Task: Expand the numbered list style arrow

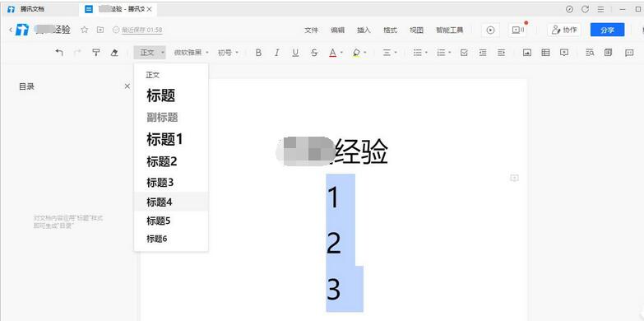Action: coord(450,53)
